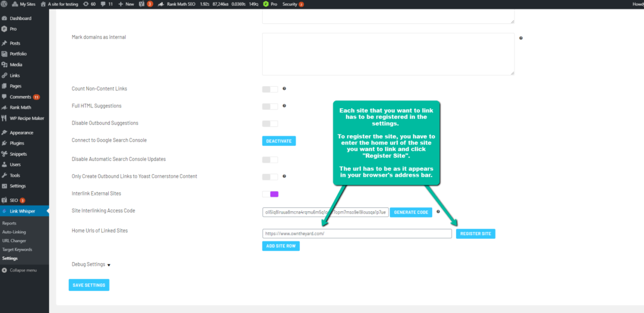Click Site Interlinking Access Code field
This screenshot has width=644, height=313.
[325, 212]
